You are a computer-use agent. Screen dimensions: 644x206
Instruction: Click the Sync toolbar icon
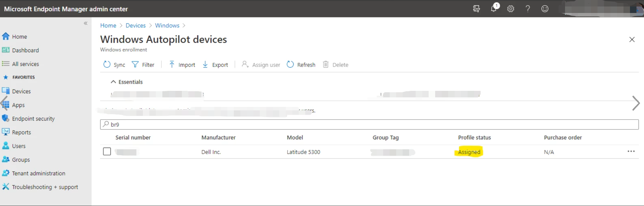114,65
